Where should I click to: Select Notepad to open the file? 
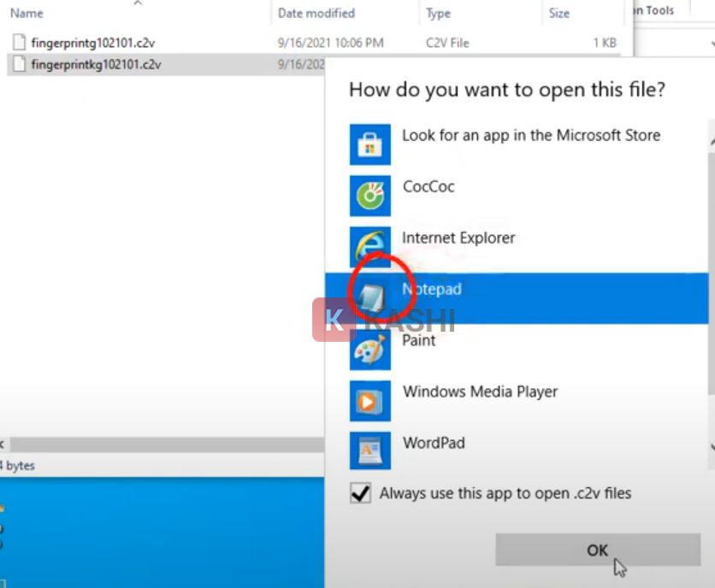(431, 289)
